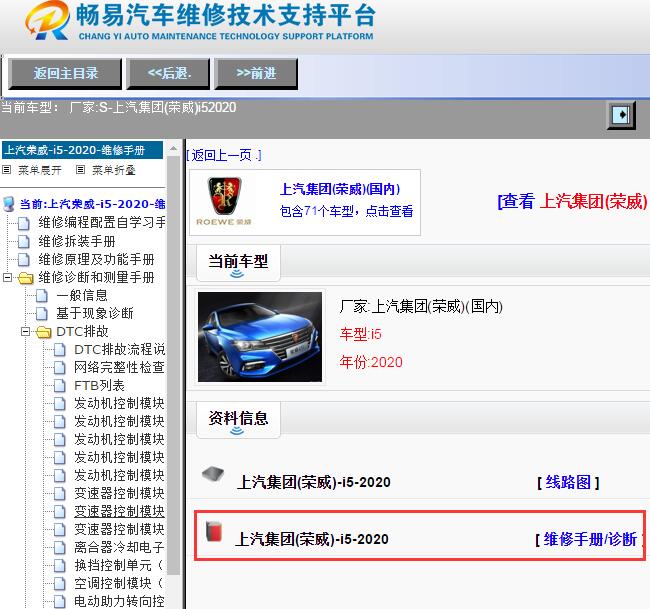Click the red 车型:i5 text
The height and width of the screenshot is (609, 650).
pyautogui.click(x=360, y=334)
